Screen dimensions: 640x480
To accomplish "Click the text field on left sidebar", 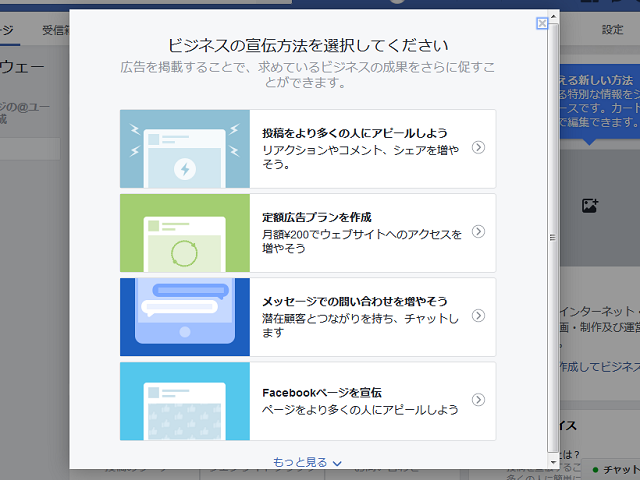I will [x=30, y=149].
